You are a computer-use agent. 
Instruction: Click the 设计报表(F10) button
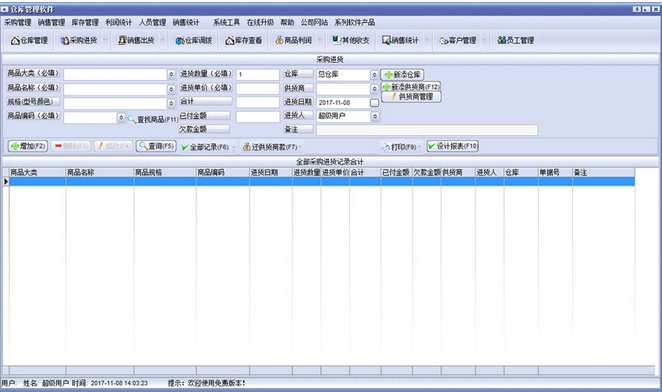tap(453, 146)
